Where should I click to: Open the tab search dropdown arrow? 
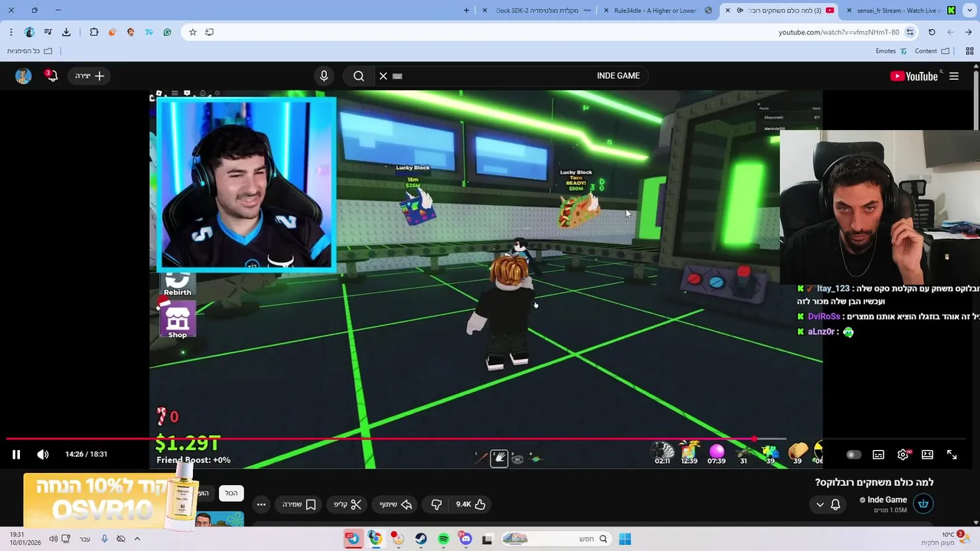(969, 11)
